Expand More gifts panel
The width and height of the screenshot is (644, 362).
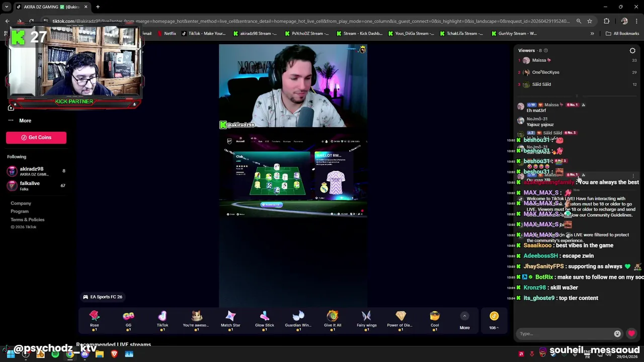coord(464,320)
